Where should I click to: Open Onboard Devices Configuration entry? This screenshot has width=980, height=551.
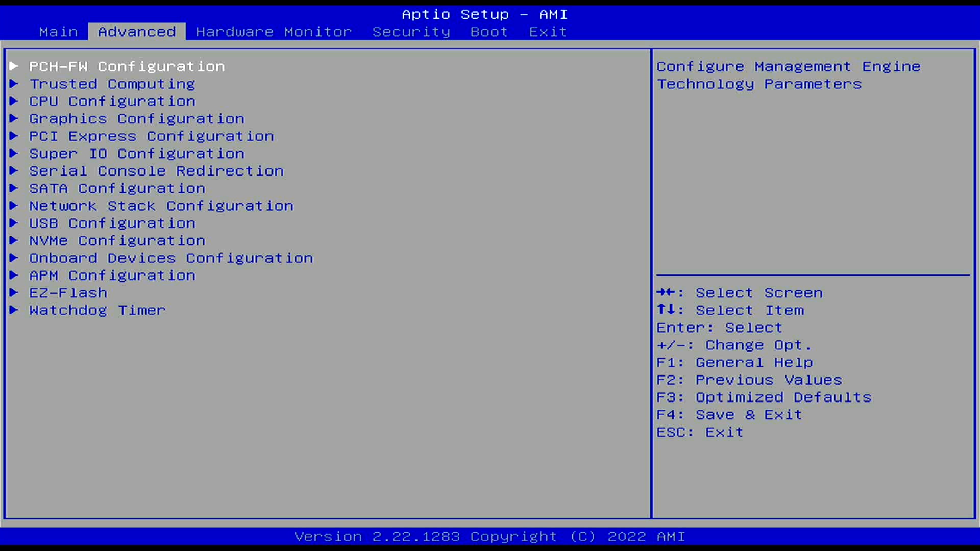tap(171, 258)
